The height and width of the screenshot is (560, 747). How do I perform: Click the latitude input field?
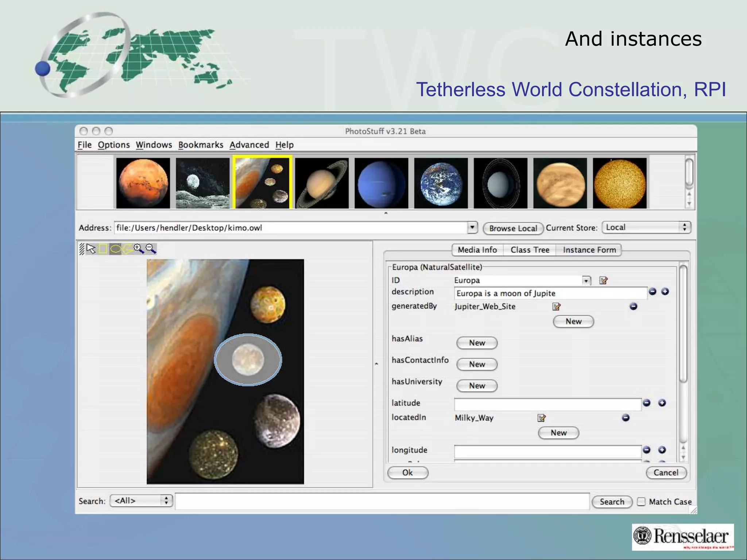tap(547, 404)
